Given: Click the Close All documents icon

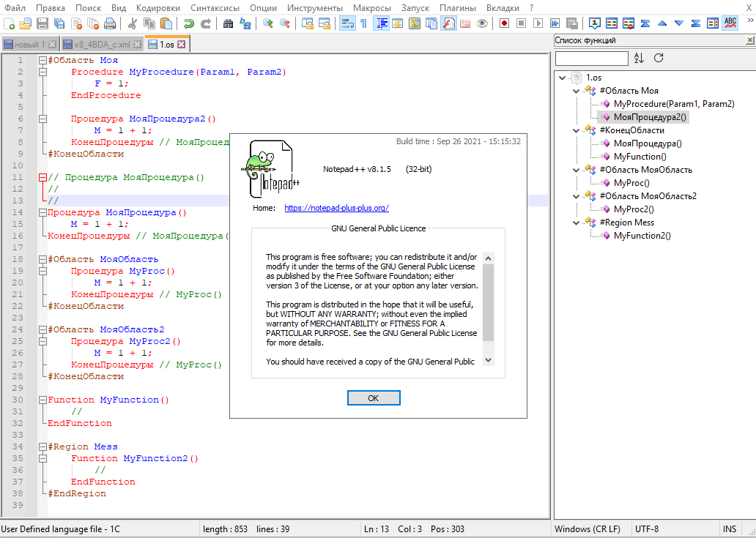Looking at the screenshot, I should (93, 23).
